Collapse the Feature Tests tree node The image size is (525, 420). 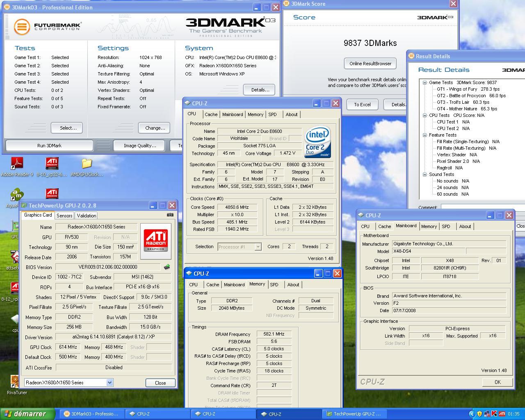pos(425,135)
